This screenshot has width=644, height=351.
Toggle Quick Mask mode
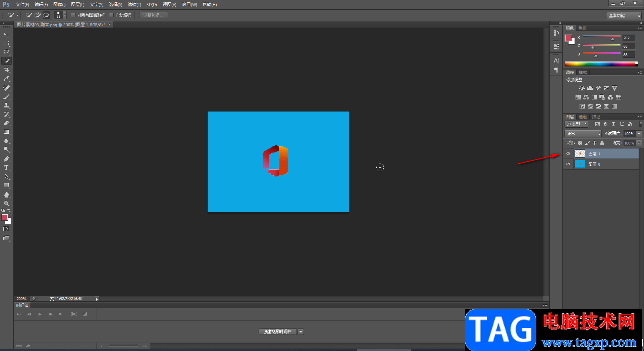6,229
